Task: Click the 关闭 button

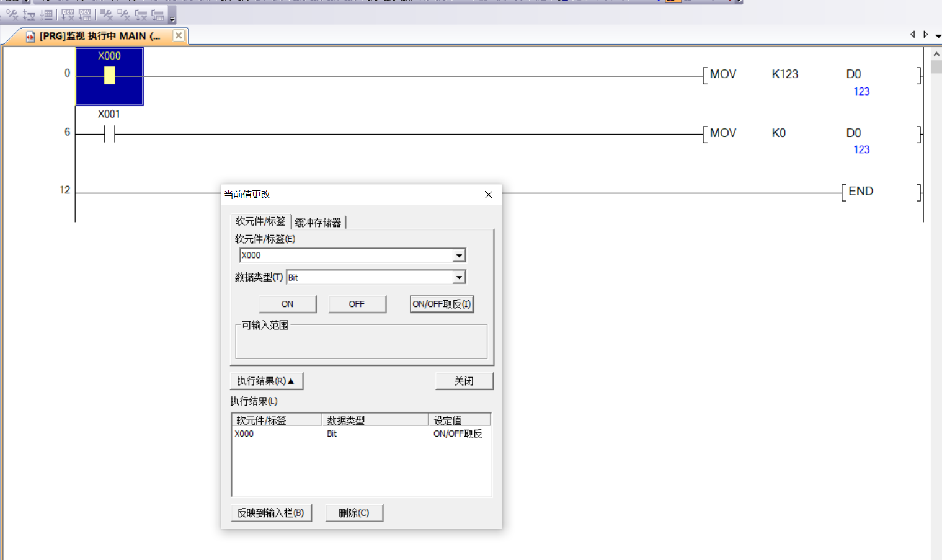Action: coord(464,381)
